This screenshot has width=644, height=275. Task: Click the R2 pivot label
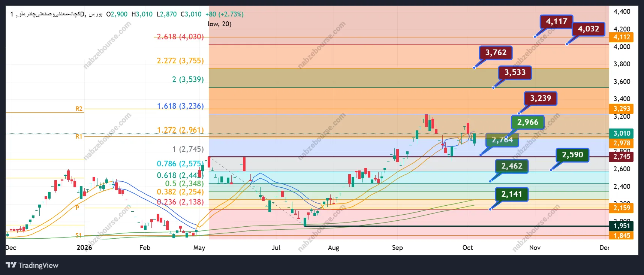coord(79,109)
